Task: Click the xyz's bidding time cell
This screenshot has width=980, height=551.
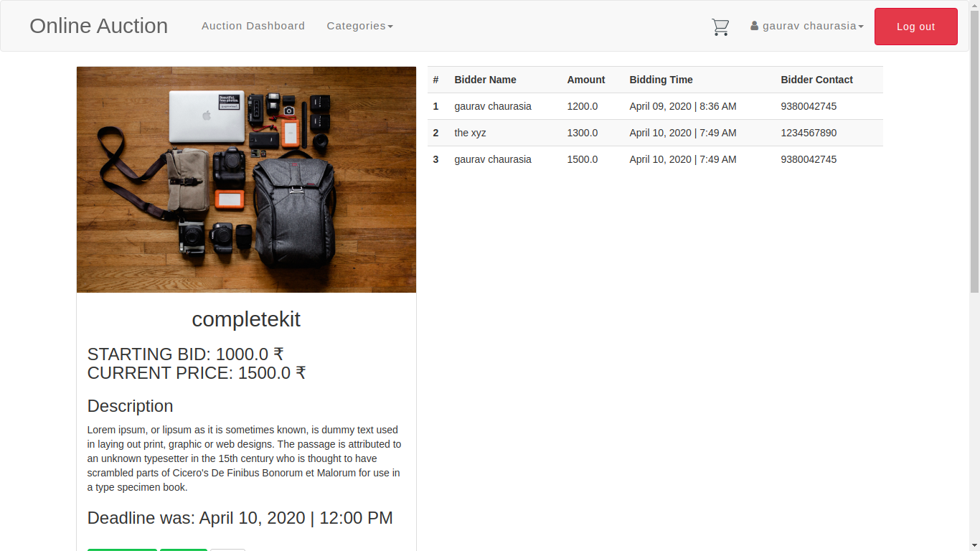Action: click(682, 133)
